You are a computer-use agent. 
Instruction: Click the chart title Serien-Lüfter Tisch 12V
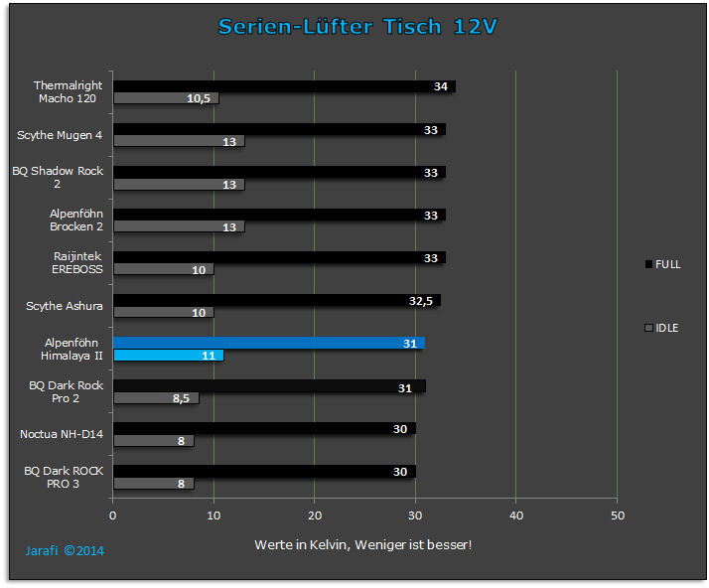click(357, 27)
